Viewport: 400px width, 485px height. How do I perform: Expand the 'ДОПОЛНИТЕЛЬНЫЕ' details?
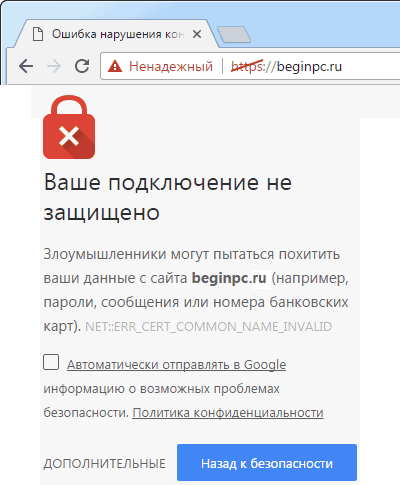pos(104,464)
